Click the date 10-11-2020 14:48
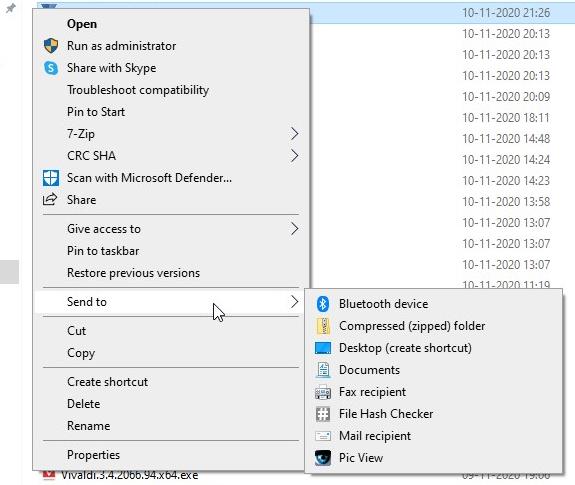Image resolution: width=575 pixels, height=485 pixels. click(506, 139)
